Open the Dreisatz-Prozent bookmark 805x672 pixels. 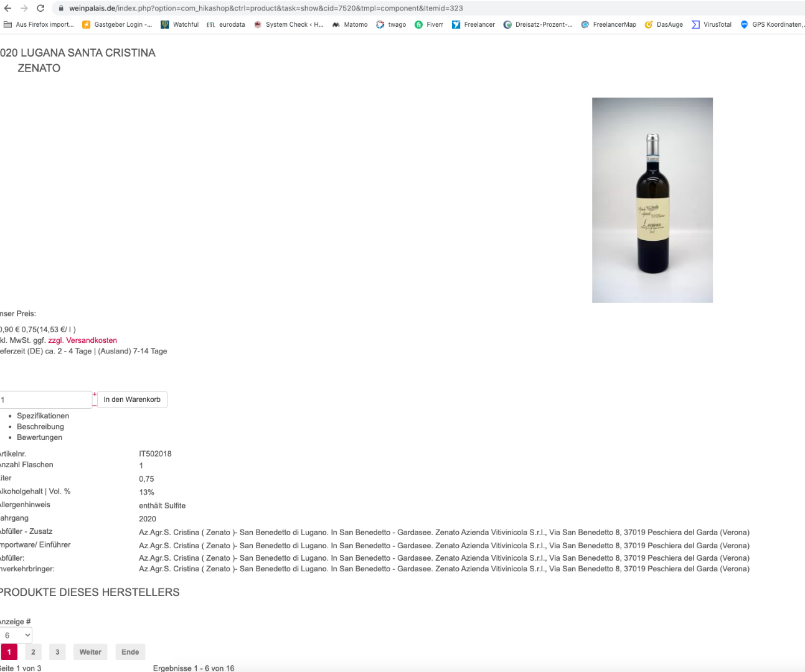coord(538,24)
